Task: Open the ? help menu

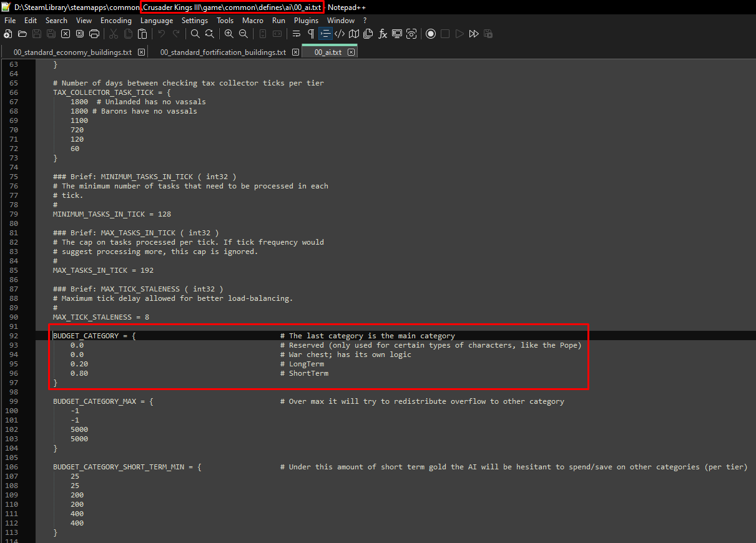Action: pos(365,21)
